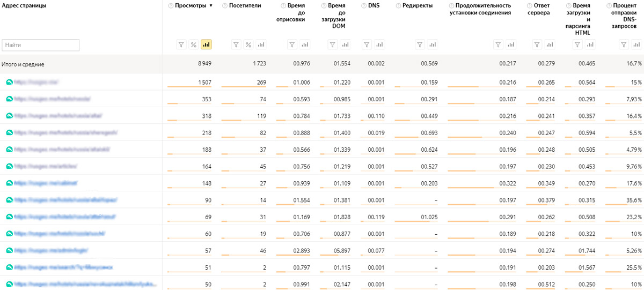
Task: Click the Найти search field
Action: pos(41,45)
